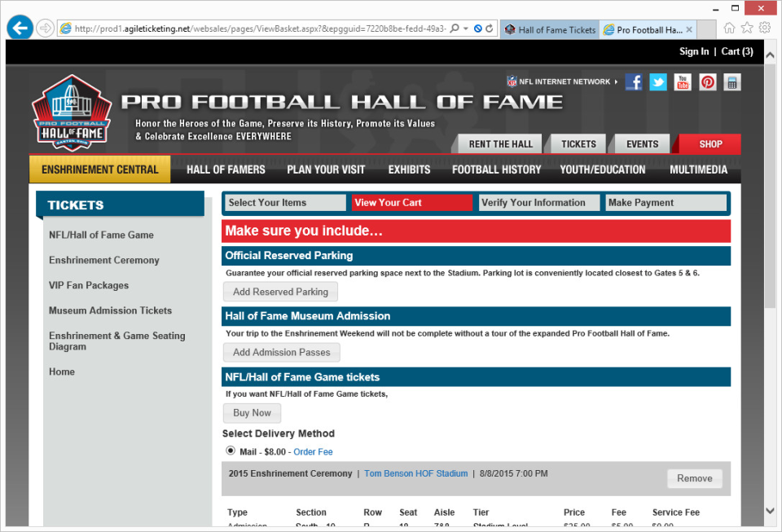Image resolution: width=782 pixels, height=532 pixels.
Task: Click the Refresh page icon
Action: click(490, 29)
